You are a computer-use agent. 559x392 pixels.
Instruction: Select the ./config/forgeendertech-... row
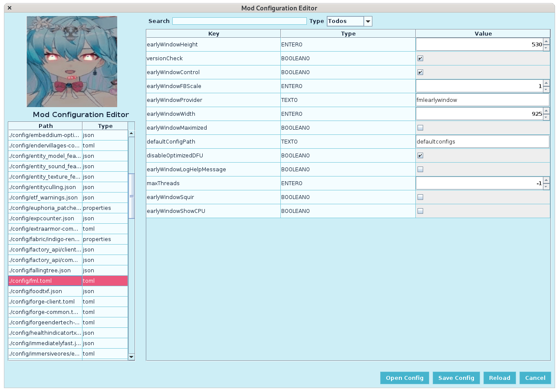68,323
